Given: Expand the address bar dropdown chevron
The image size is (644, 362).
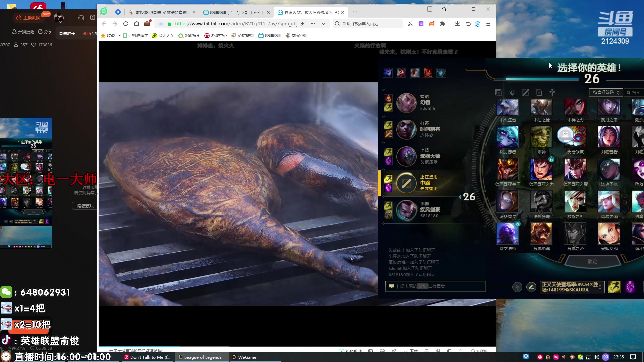Looking at the screenshot, I should coord(323,24).
